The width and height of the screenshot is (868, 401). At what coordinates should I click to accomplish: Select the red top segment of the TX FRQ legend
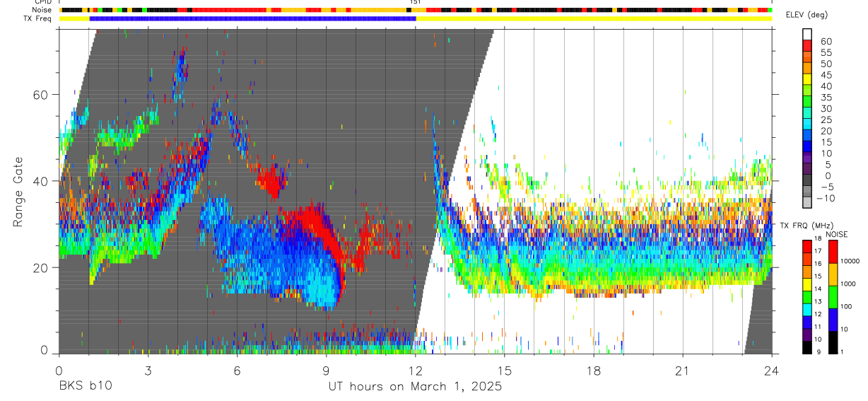[807, 247]
